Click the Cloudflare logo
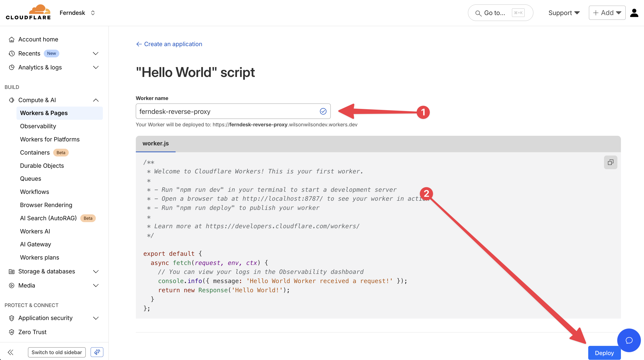Viewport: 644px width, 360px height. tap(28, 12)
